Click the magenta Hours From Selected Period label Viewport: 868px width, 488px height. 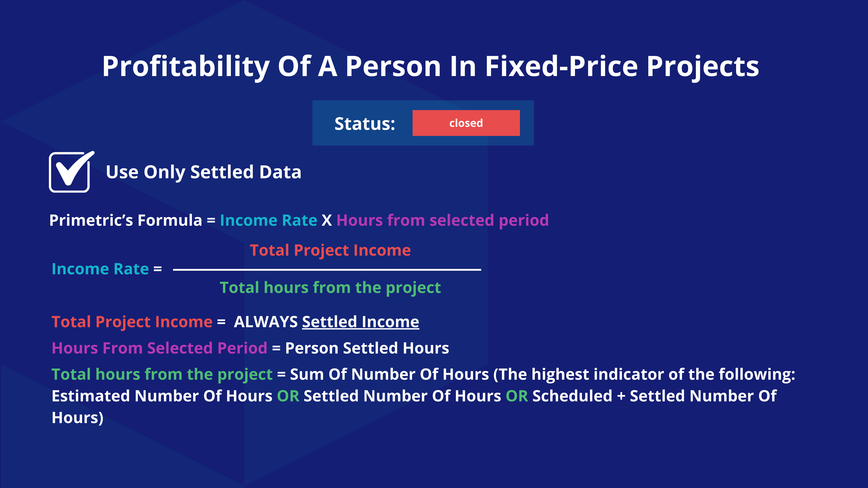pos(159,348)
